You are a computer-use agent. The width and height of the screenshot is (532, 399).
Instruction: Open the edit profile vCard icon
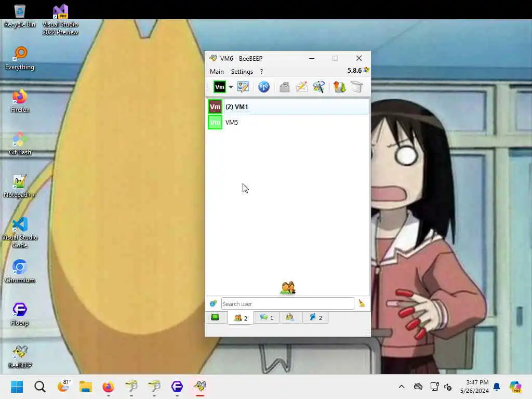243,87
